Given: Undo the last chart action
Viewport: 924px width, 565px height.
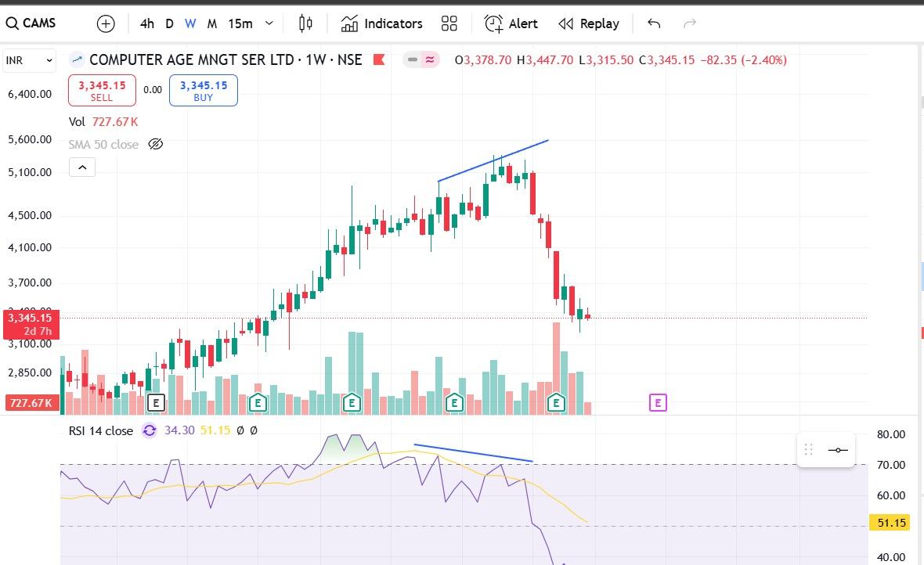Looking at the screenshot, I should 654,23.
